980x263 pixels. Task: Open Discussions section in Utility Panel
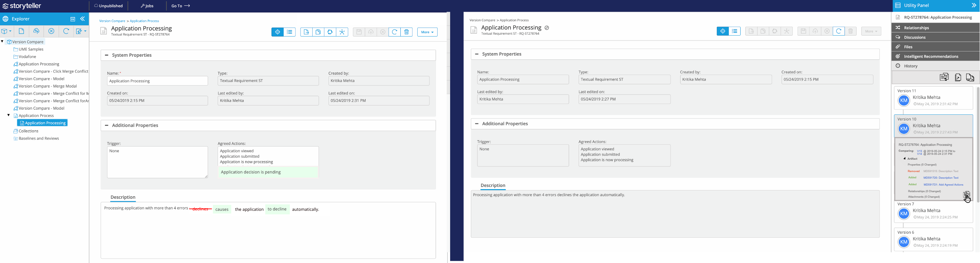click(x=936, y=37)
